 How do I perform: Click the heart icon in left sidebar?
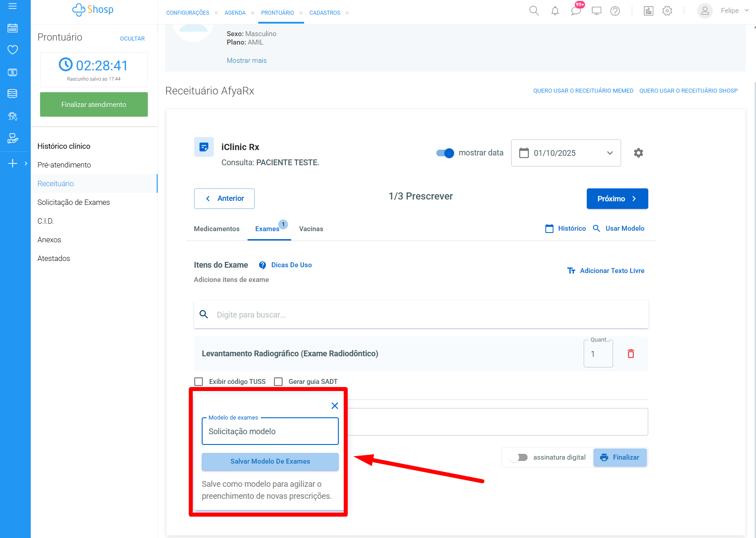12,49
